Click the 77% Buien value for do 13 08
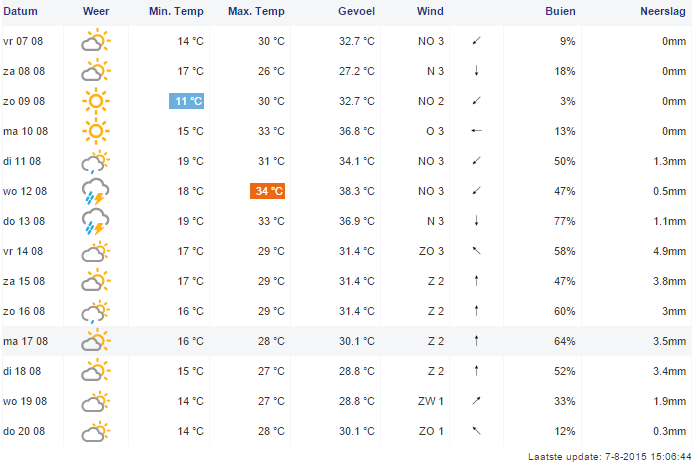The height and width of the screenshot is (465, 700). pos(565,221)
